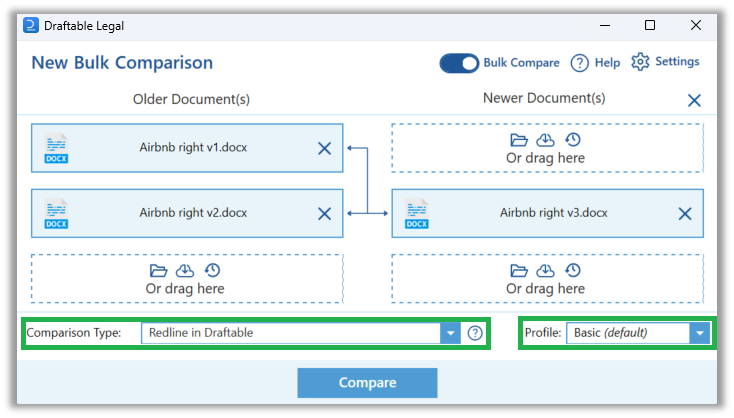Clear all documents with header X icon
The width and height of the screenshot is (734, 418).
(694, 100)
